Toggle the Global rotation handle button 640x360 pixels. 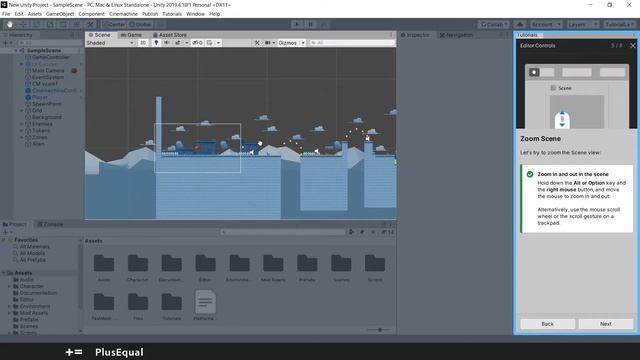[x=140, y=24]
